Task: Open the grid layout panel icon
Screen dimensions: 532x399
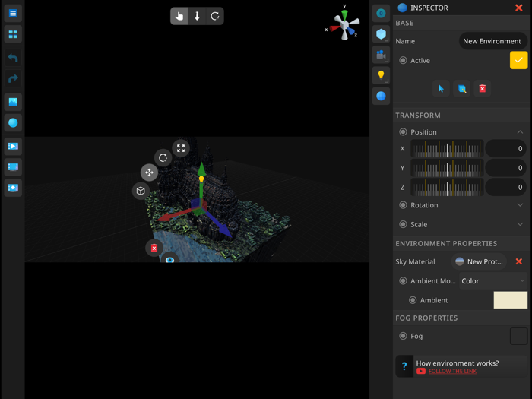Action: [13, 34]
